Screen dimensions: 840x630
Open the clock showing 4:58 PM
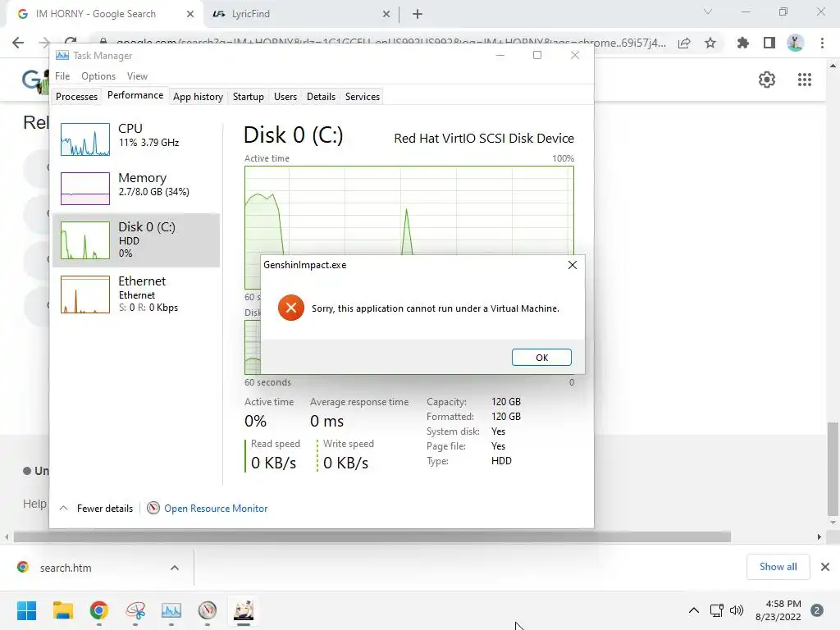pyautogui.click(x=778, y=610)
